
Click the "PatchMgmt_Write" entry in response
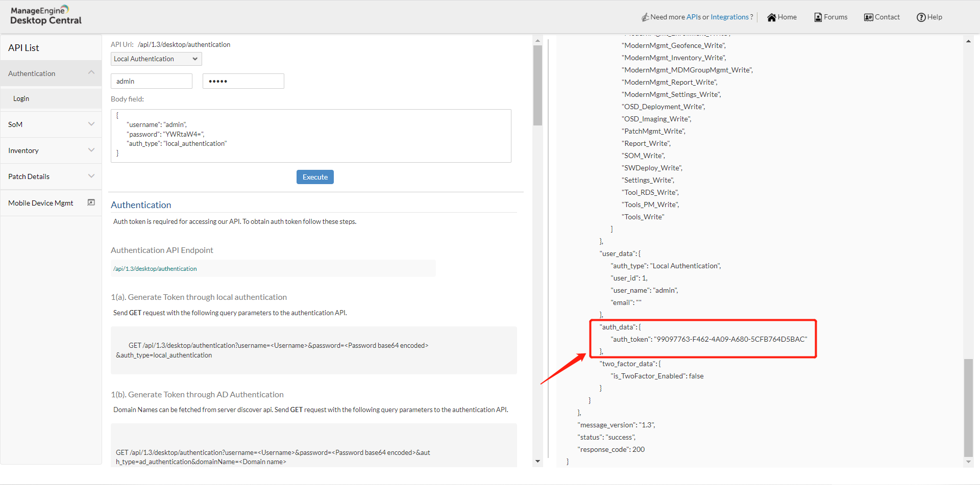pyautogui.click(x=653, y=131)
